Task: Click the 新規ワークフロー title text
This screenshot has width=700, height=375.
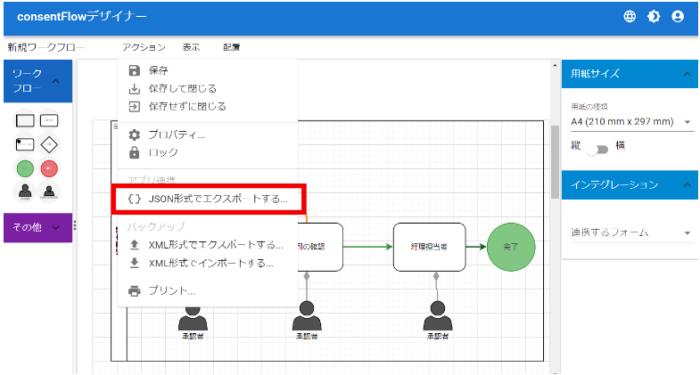Action: pyautogui.click(x=46, y=47)
